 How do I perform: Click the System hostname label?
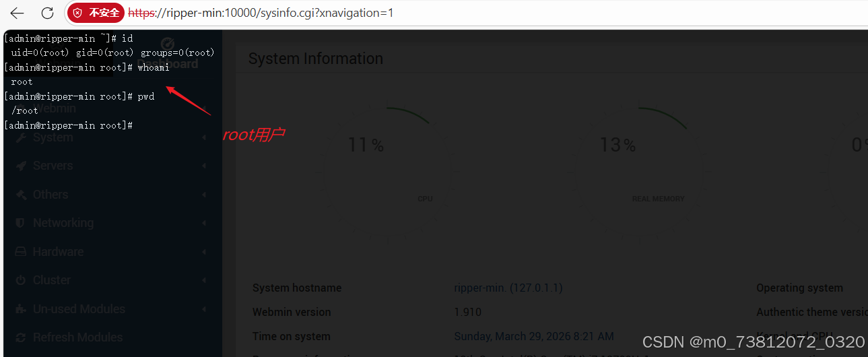pos(297,288)
